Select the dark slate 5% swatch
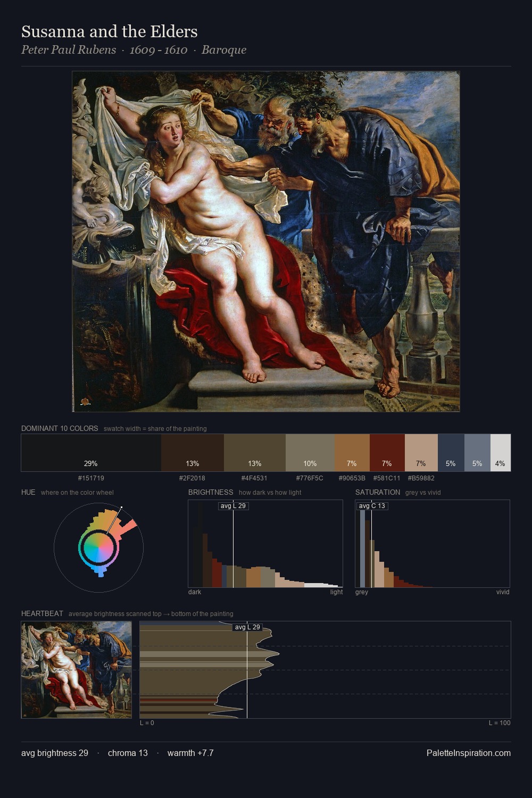Viewport: 532px width, 798px height. [x=451, y=453]
